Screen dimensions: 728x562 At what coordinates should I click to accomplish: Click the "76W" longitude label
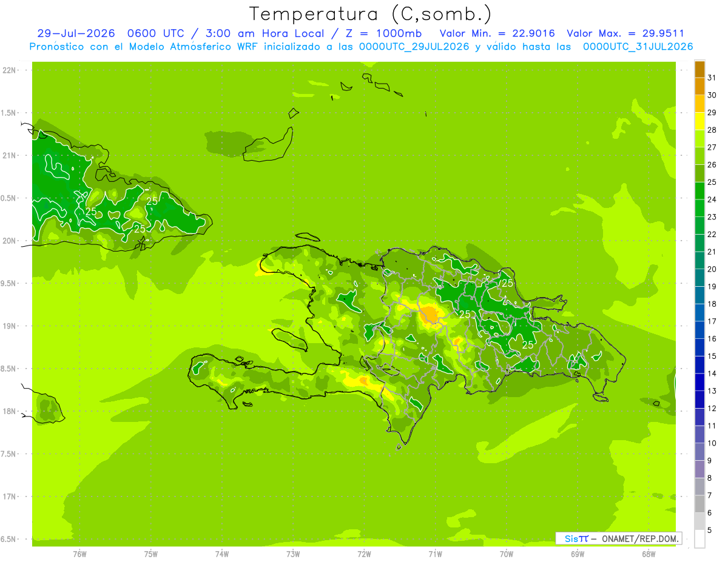pos(79,554)
